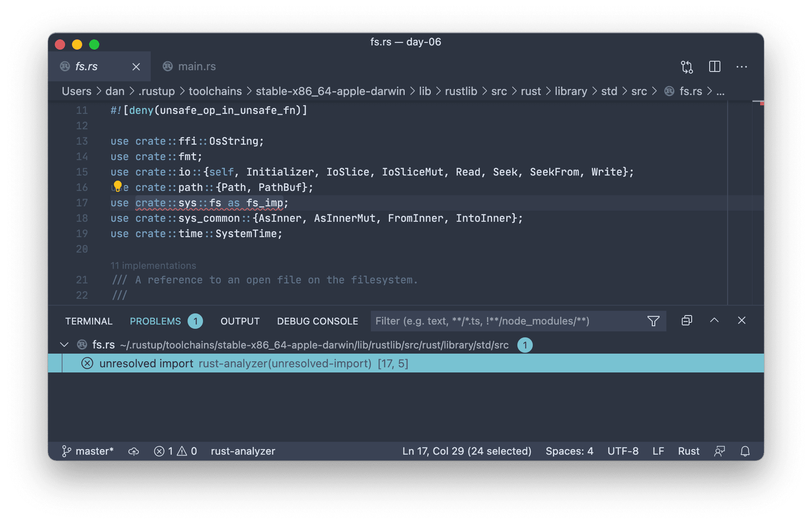Open errors and warnings count in status bar
The image size is (812, 524).
point(176,451)
